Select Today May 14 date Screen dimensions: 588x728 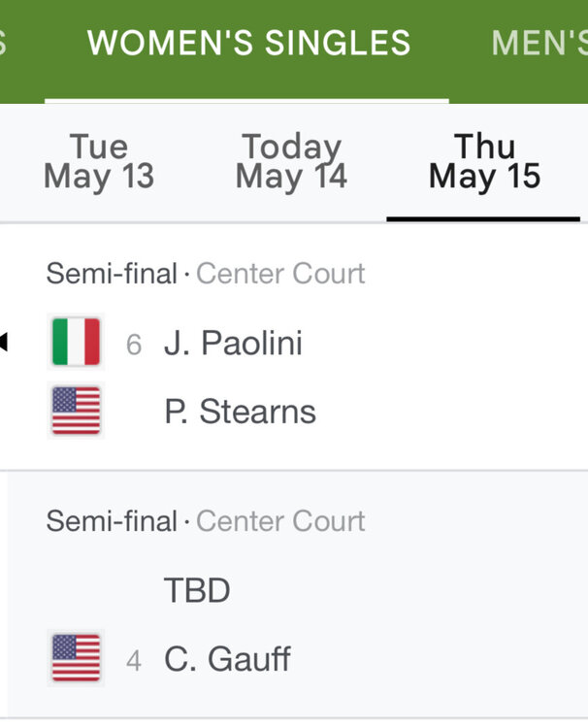tap(291, 162)
